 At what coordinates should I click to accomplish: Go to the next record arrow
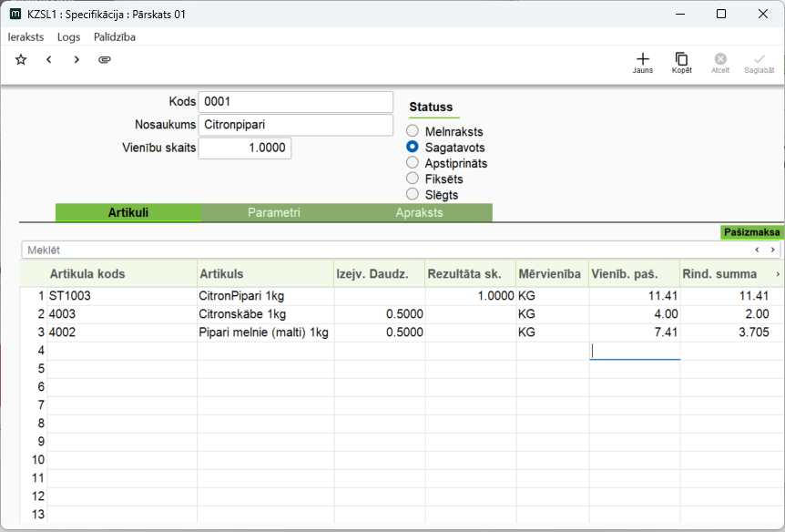(76, 59)
